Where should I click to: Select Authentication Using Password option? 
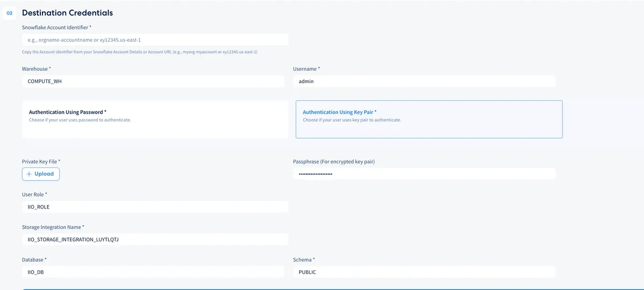coord(155,119)
